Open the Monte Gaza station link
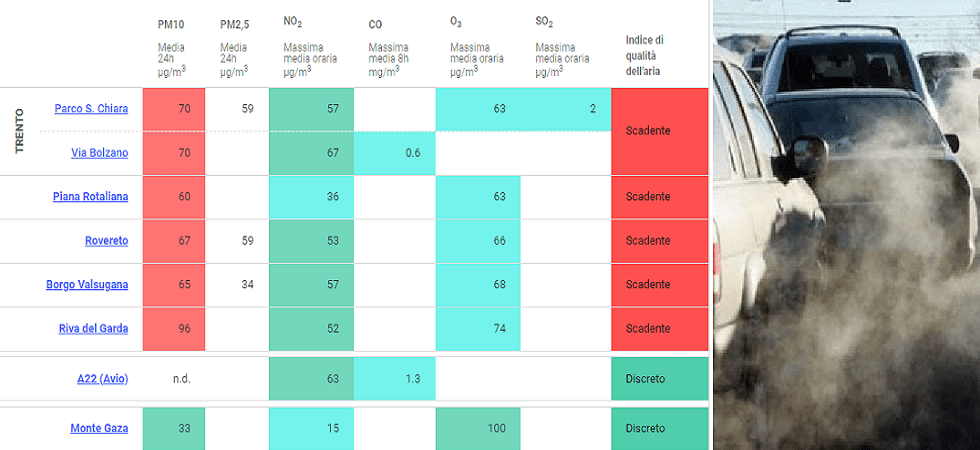The height and width of the screenshot is (450, 980). (x=99, y=429)
